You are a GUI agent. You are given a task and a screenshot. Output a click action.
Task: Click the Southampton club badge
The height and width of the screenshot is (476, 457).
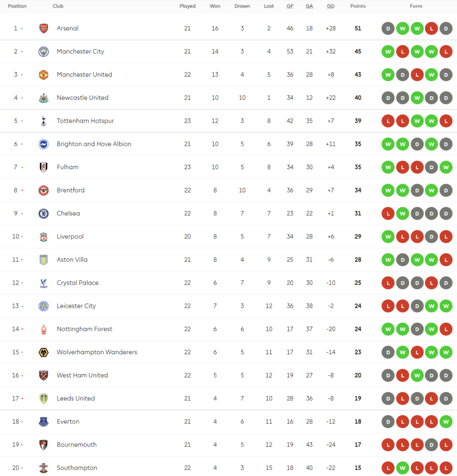point(44,468)
